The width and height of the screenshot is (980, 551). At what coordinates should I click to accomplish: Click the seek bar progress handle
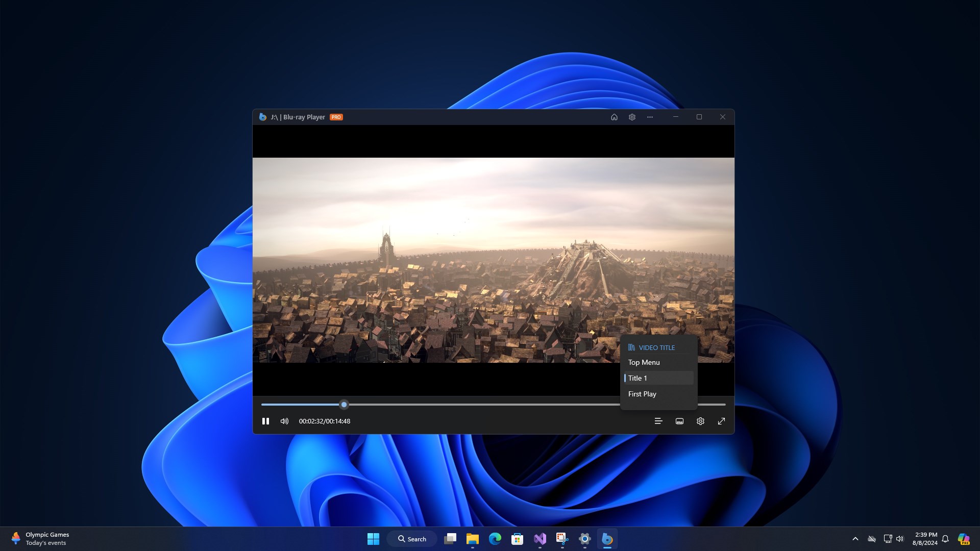tap(344, 405)
